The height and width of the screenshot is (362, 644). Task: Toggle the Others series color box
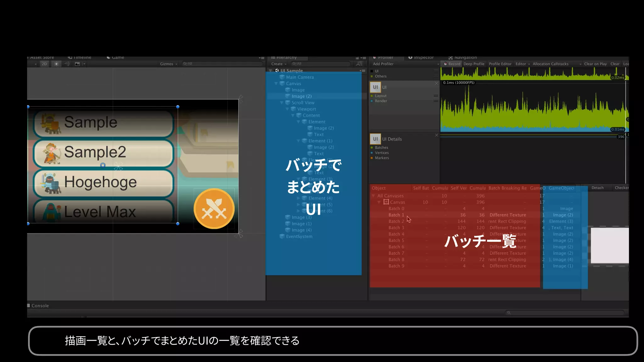coord(372,76)
